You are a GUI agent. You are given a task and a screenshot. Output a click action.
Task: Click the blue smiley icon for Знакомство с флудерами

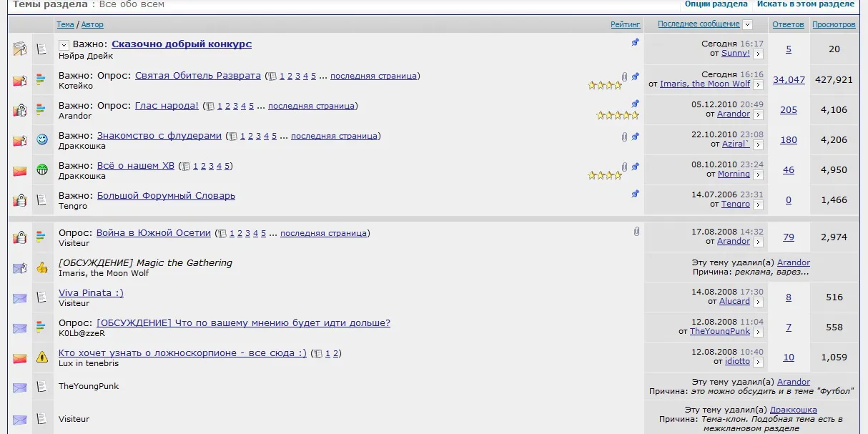(x=42, y=140)
